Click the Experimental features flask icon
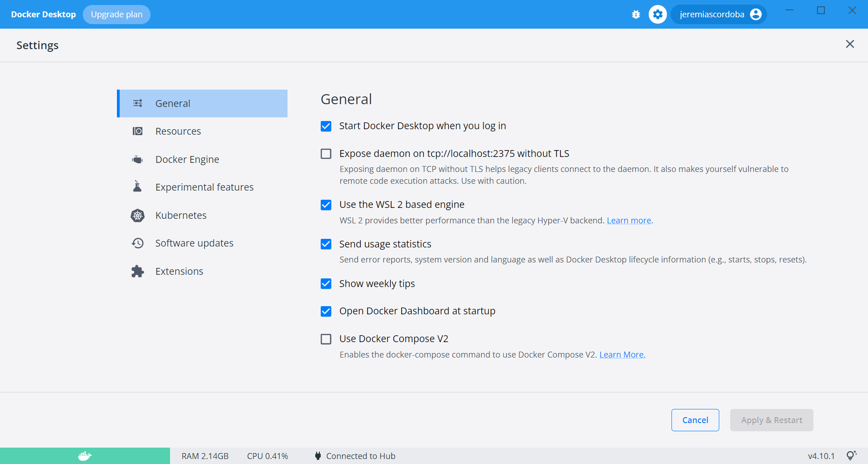Screen dimensions: 868x464 coord(137,187)
